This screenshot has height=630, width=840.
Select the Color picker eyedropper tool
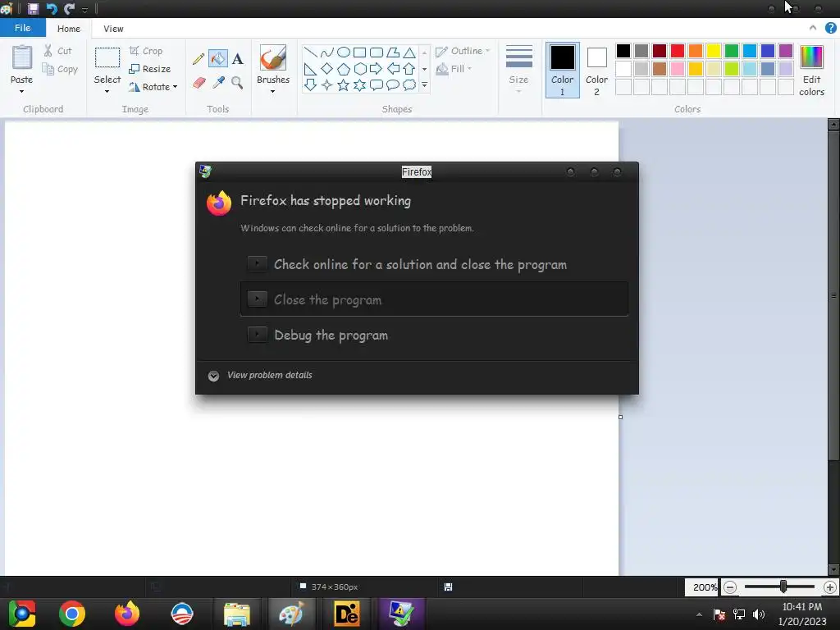[218, 83]
